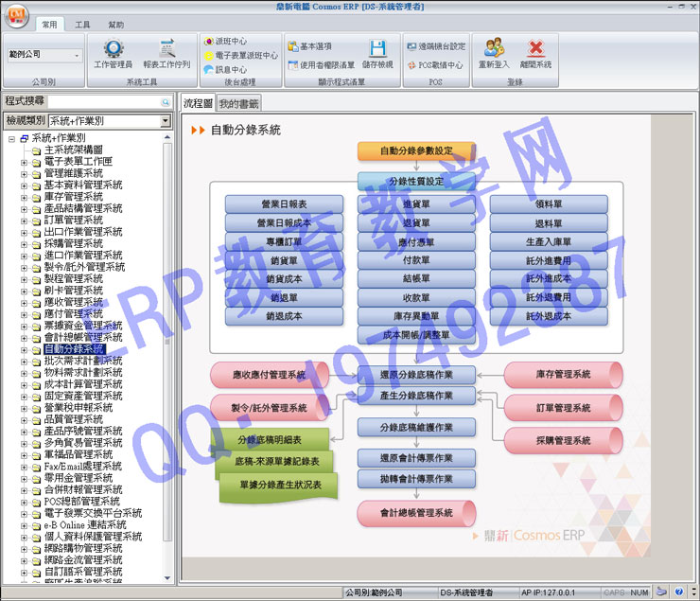700x601 pixels.
Task: Open the 工作管理員 tool
Action: pos(113,54)
